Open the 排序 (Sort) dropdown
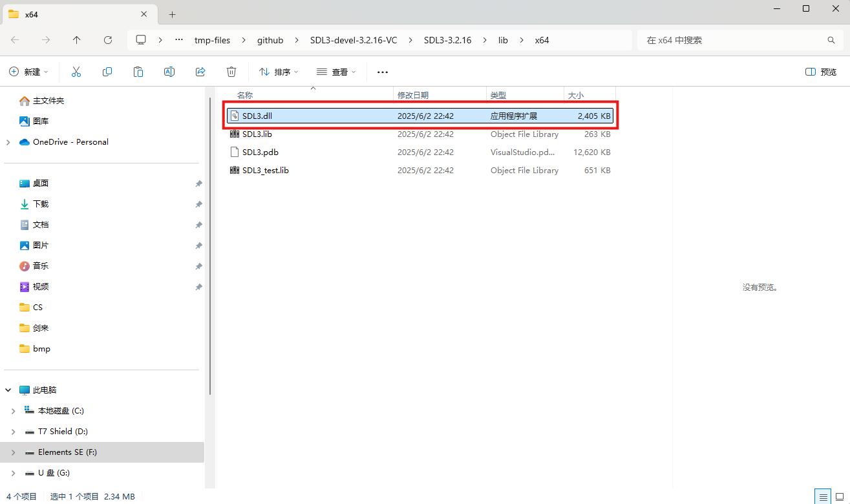 (278, 72)
